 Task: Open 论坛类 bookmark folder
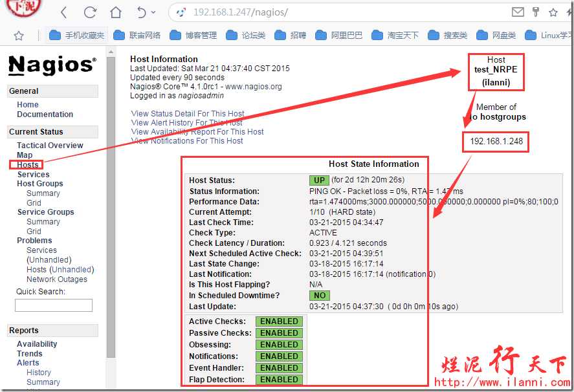[x=245, y=35]
